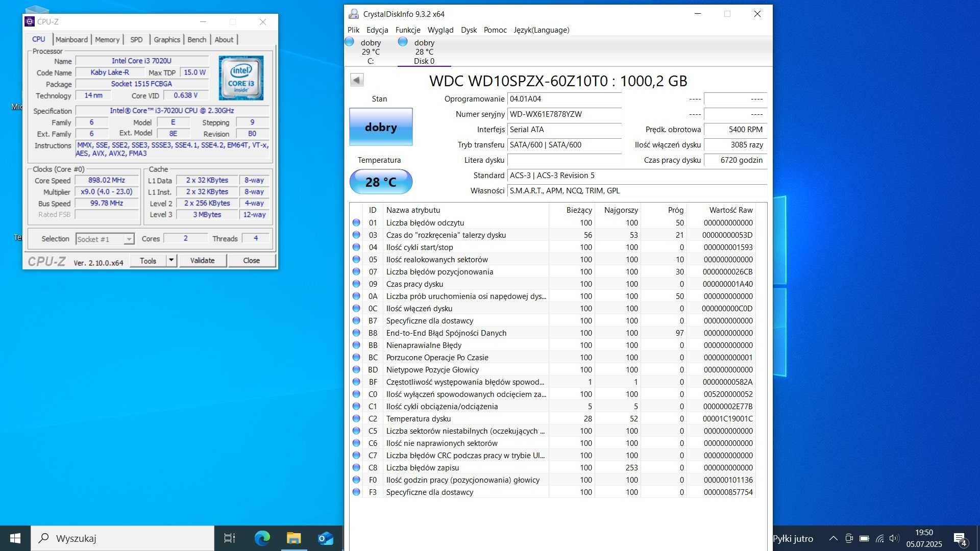Click status orb for attribute 0C row
The width and height of the screenshot is (980, 551).
click(356, 308)
